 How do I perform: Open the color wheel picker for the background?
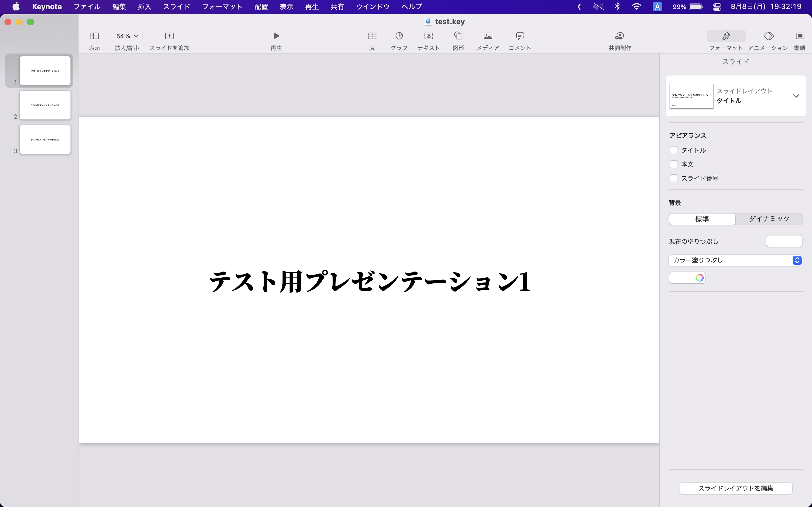point(700,278)
